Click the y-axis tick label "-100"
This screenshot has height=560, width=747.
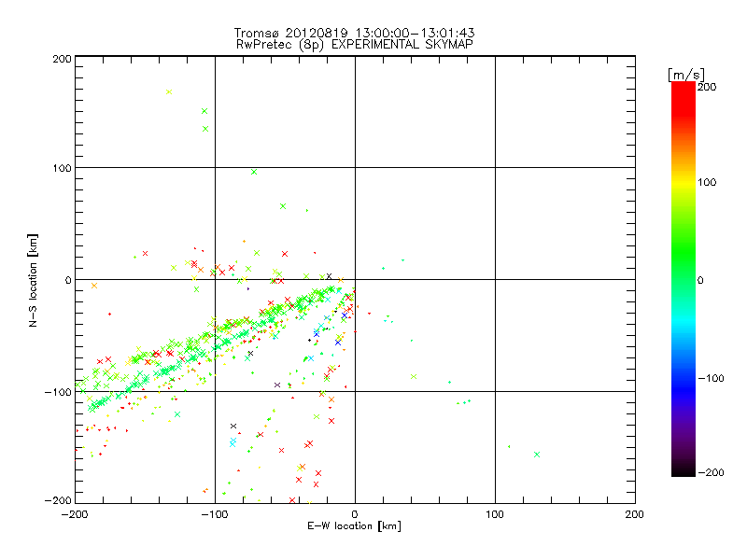(58, 392)
